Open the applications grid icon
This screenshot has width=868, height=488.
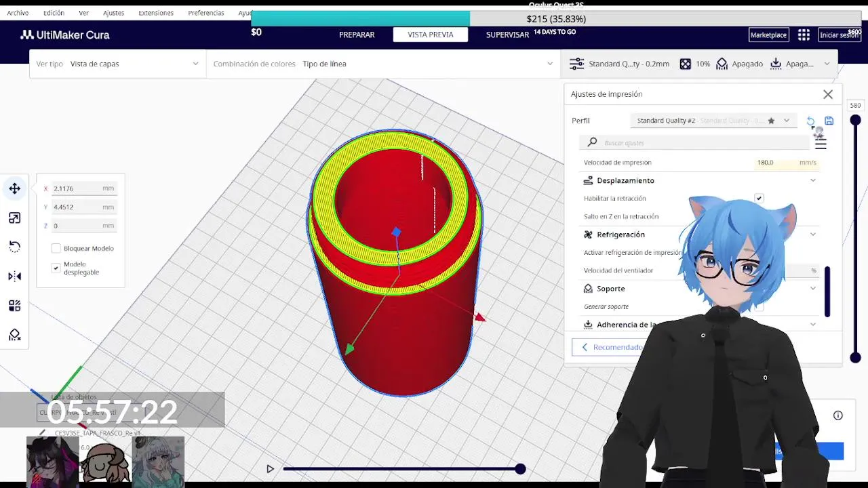pos(804,35)
